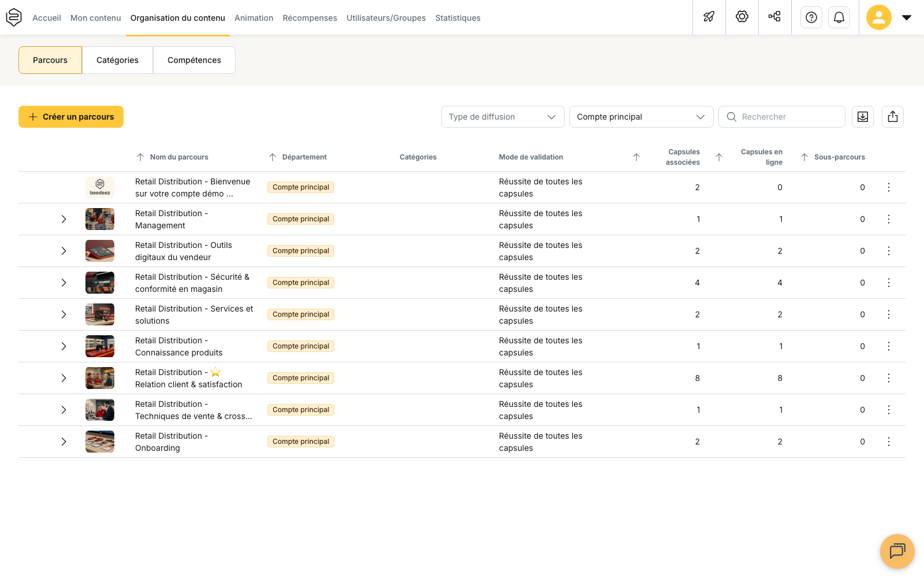
Task: Click the Rechercher search field
Action: click(x=782, y=117)
